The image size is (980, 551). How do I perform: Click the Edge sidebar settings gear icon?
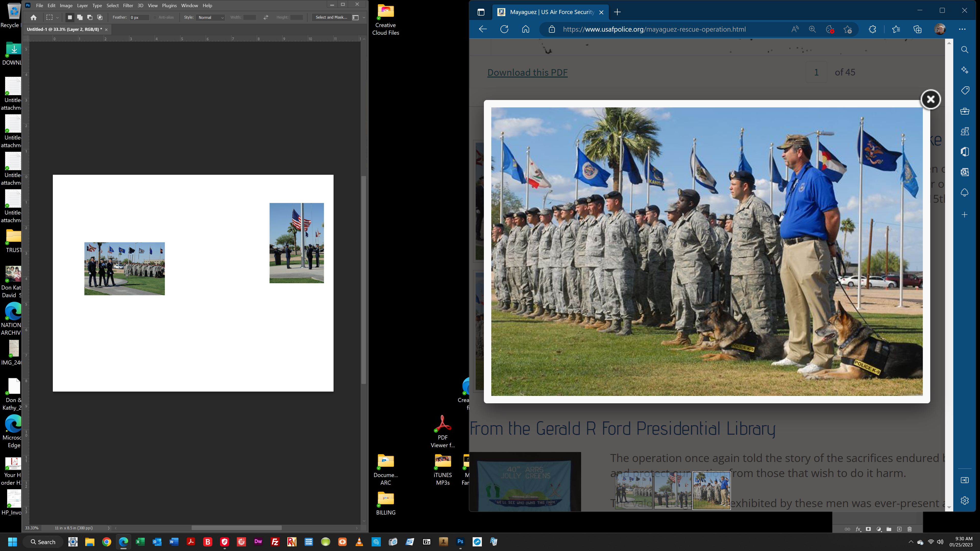[964, 500]
